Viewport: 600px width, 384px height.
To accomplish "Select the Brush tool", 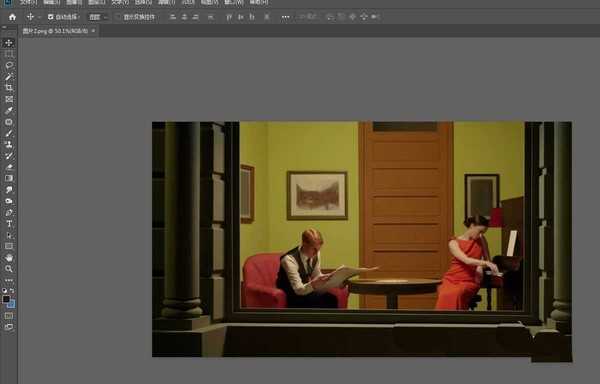I will coord(9,133).
